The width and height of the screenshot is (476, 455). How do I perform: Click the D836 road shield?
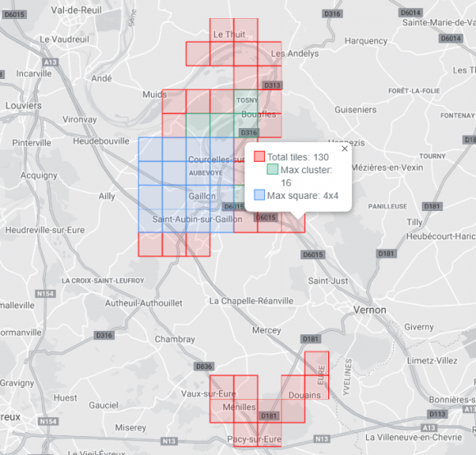[204, 366]
